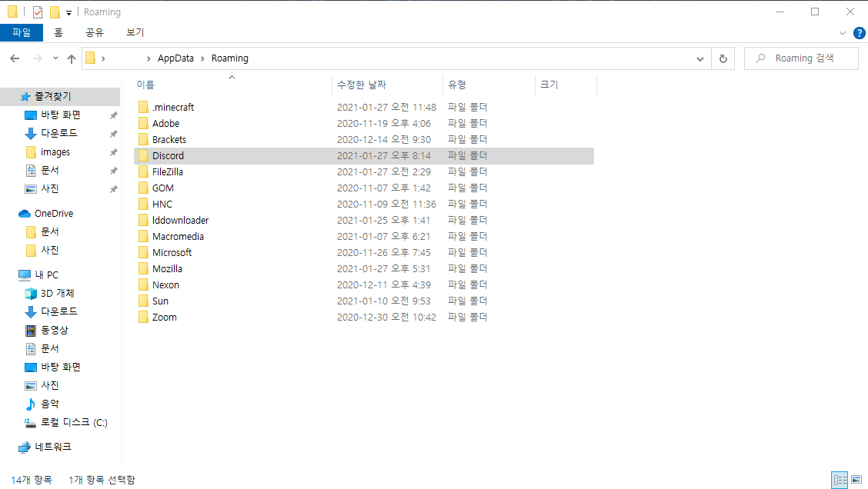Select AppData in the address path
Viewport: 868px width, 489px height.
pyautogui.click(x=175, y=58)
